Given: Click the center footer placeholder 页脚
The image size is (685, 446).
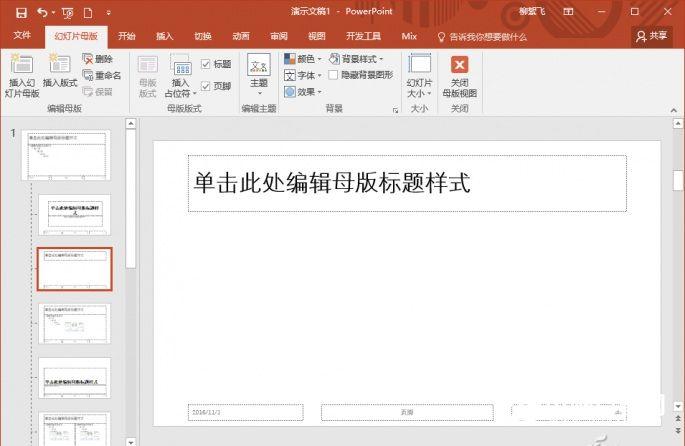Looking at the screenshot, I should [x=407, y=412].
